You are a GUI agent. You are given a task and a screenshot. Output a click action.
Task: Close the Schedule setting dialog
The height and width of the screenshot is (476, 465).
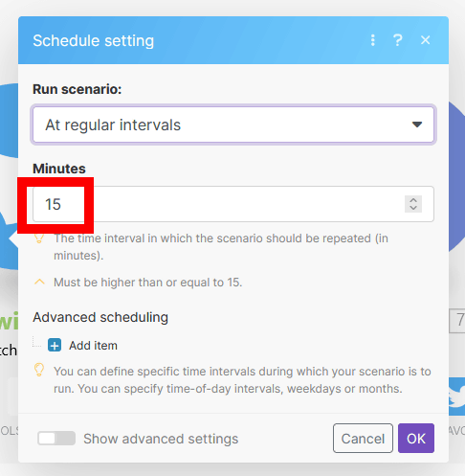click(x=425, y=40)
